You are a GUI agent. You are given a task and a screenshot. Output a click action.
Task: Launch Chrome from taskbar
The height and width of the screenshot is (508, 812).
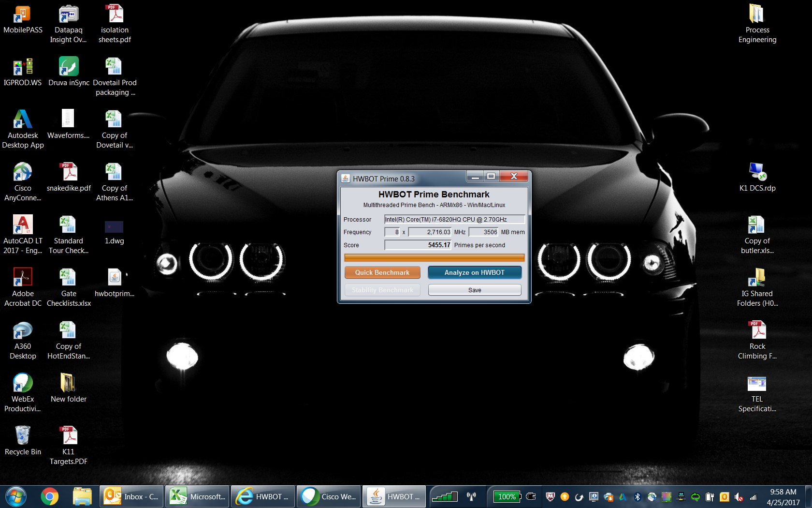49,496
